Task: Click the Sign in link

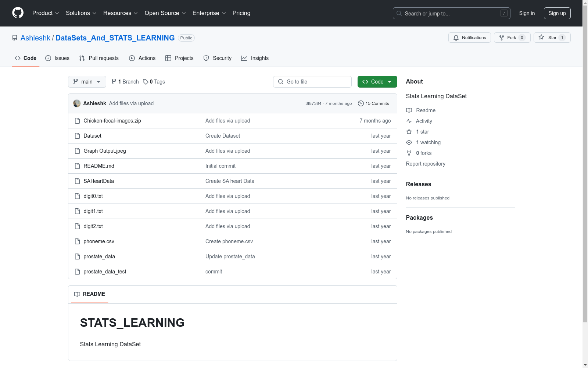Action: click(527, 13)
